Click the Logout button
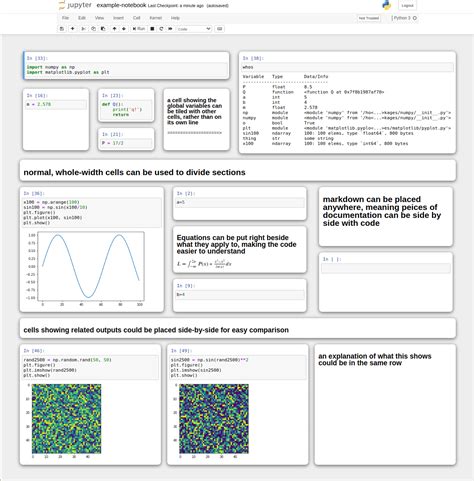This screenshot has height=481, width=474. tap(407, 6)
